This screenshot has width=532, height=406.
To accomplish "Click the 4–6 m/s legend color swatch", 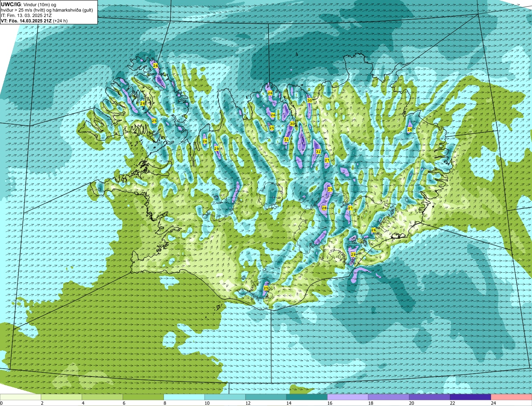I will [x=103, y=397].
